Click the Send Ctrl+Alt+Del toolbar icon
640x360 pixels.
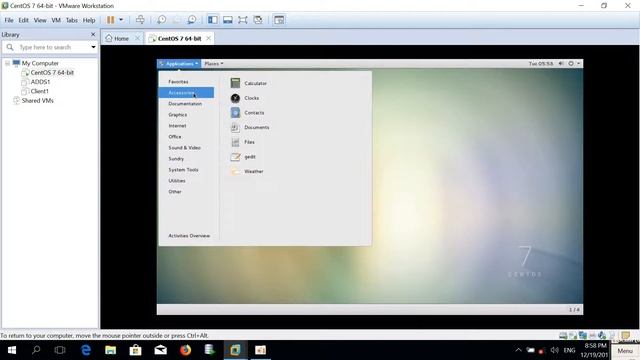click(140, 20)
